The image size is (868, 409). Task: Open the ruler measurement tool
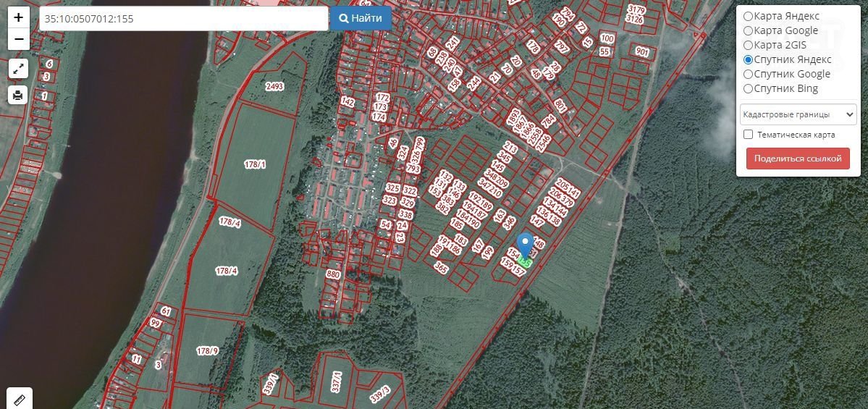19,399
